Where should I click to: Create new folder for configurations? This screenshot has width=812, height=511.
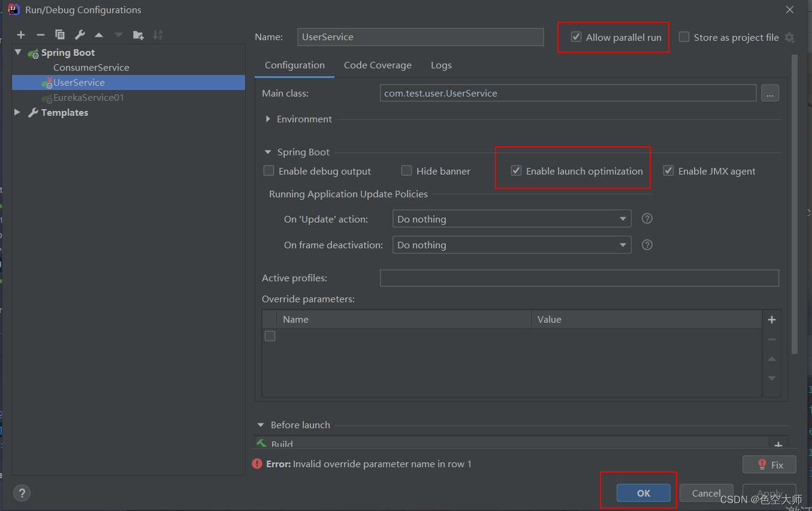point(138,35)
